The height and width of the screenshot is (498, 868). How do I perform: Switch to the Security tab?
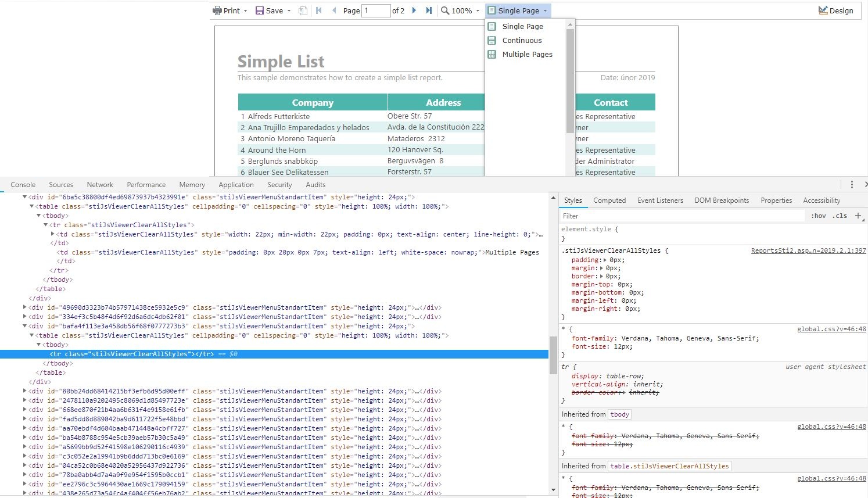point(279,185)
